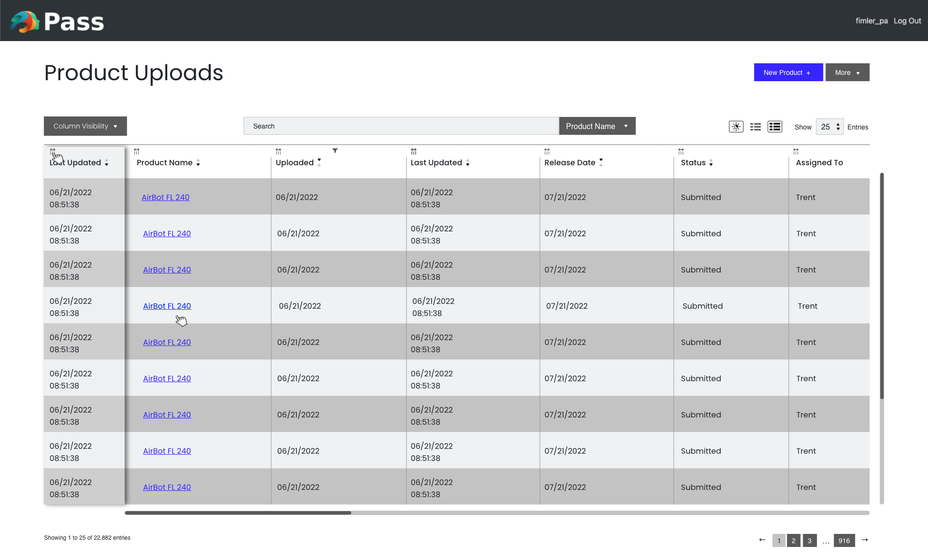
Task: Click the Assigned To column header
Action: (x=819, y=163)
